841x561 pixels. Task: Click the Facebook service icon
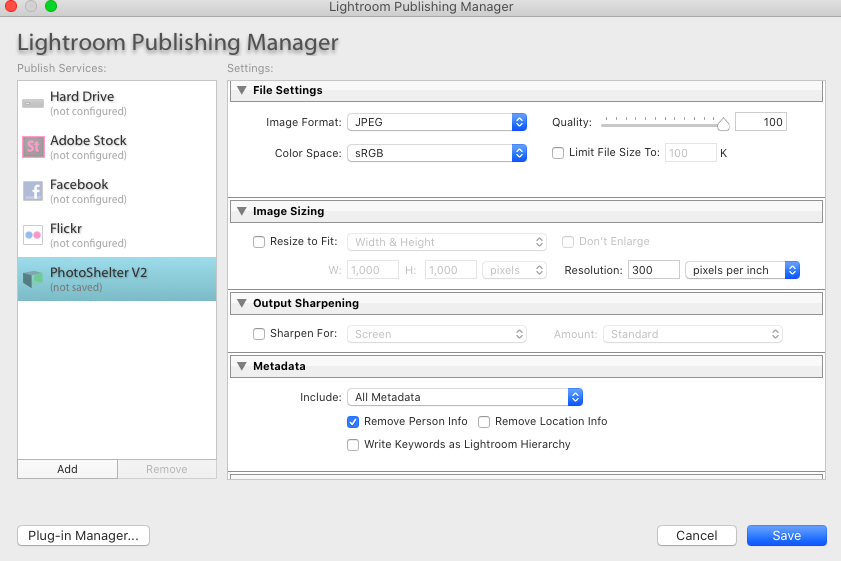33,191
